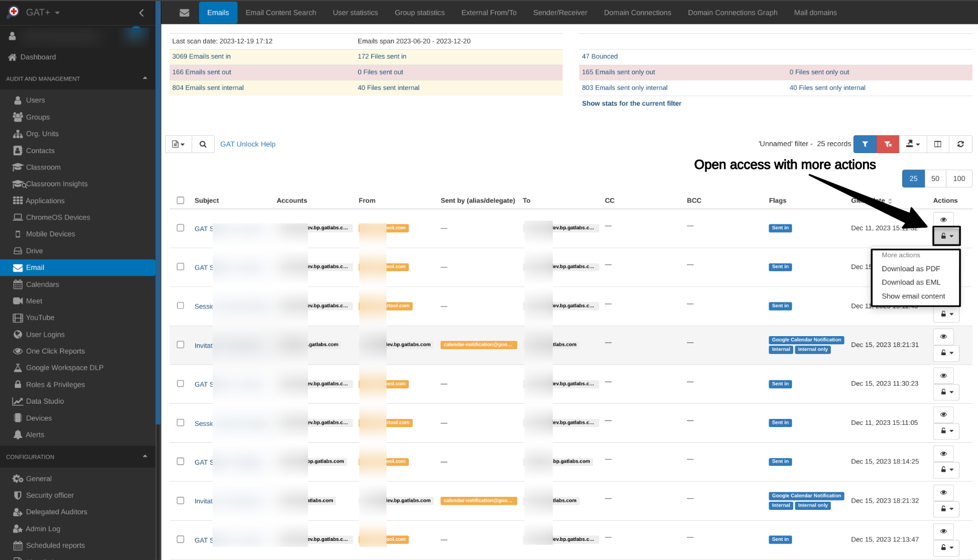View email with eye icon, Dec 15 12:13:47 row
Image resolution: width=978 pixels, height=560 pixels.
[x=943, y=531]
